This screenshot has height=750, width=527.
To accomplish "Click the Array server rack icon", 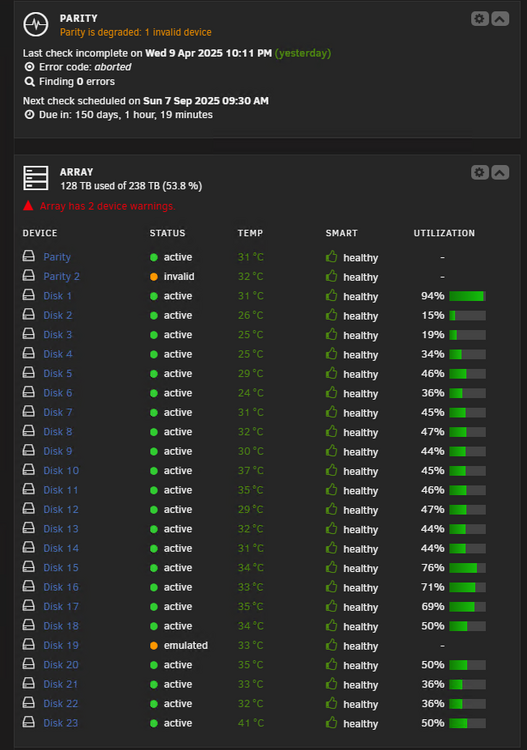I will [x=36, y=178].
